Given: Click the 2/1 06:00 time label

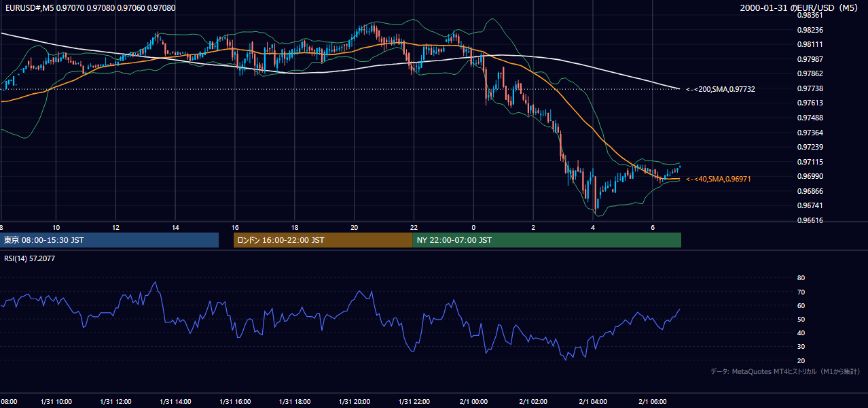Looking at the screenshot, I should pos(653,401).
